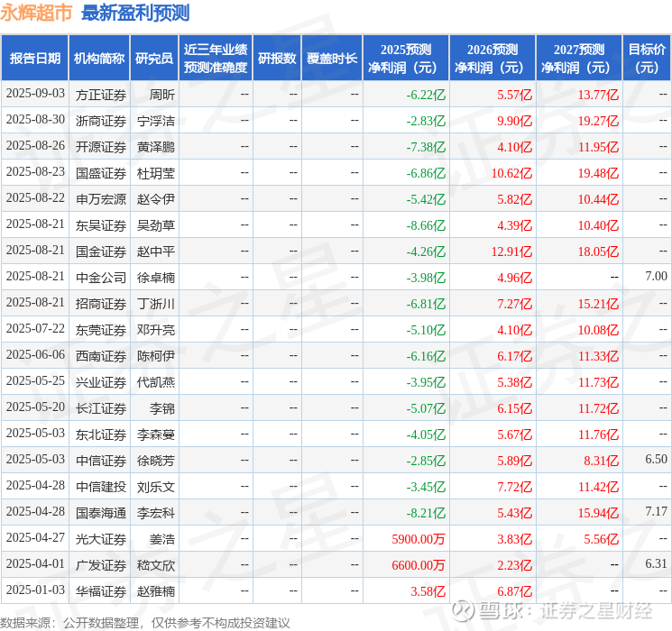The width and height of the screenshot is (672, 631).
Task: Click the 广发证券 cell
Action: coord(101,565)
